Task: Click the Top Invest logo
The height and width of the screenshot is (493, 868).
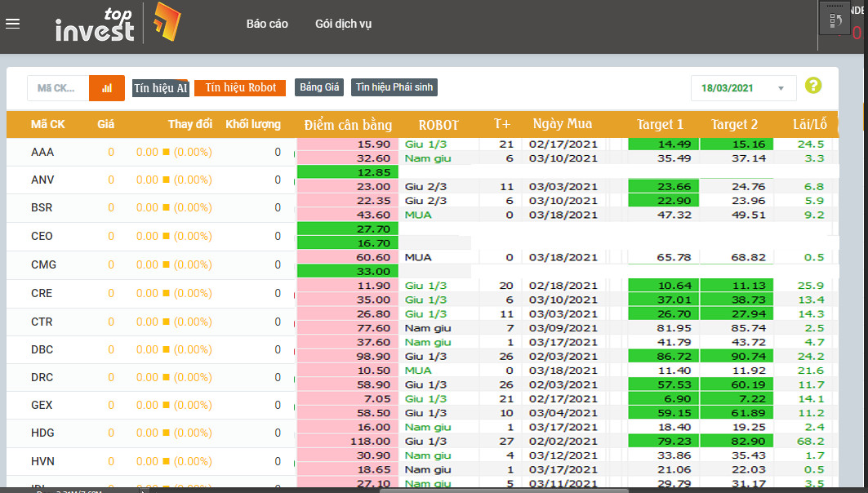Action: [117, 24]
